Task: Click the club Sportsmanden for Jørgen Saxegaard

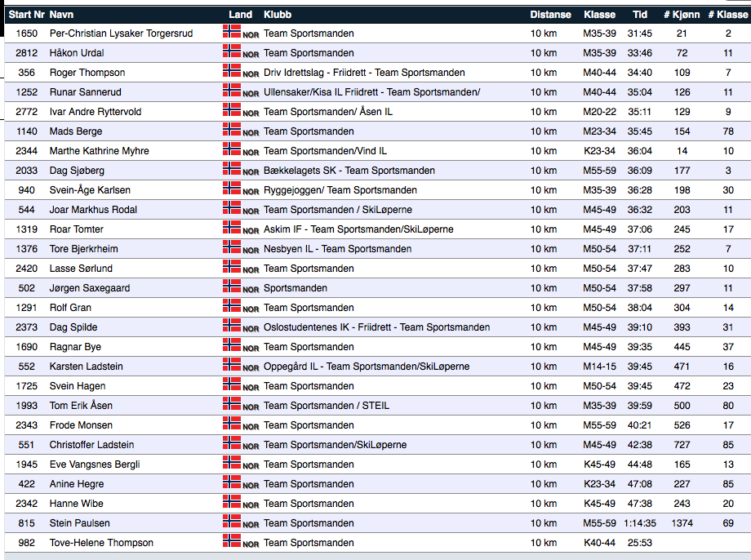Action: click(295, 288)
